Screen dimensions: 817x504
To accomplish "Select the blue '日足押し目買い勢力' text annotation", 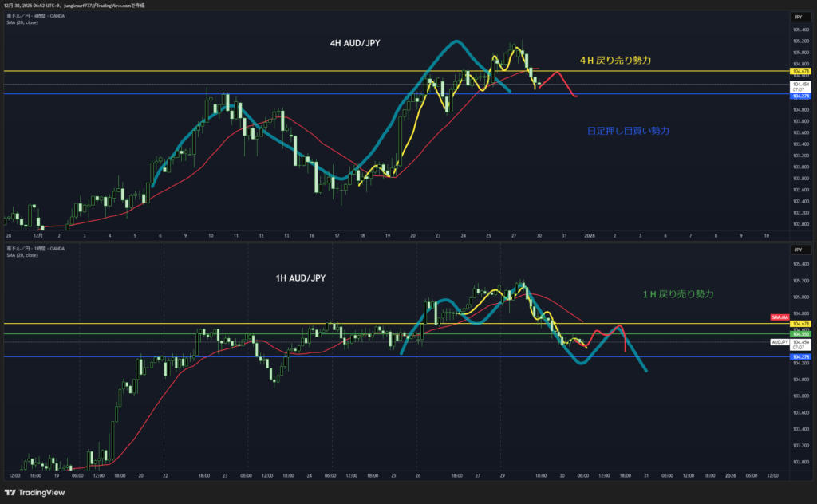I will [x=628, y=130].
